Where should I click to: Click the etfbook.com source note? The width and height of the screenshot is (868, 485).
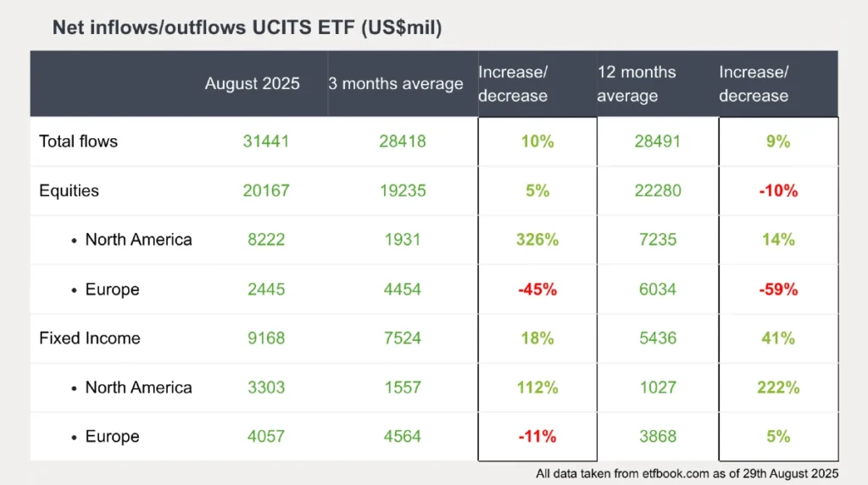[687, 473]
